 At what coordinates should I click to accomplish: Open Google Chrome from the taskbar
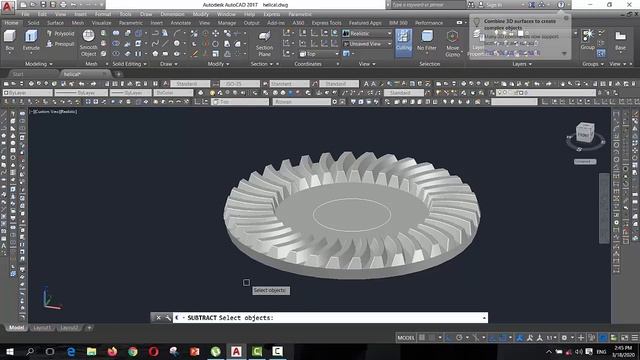point(133,351)
